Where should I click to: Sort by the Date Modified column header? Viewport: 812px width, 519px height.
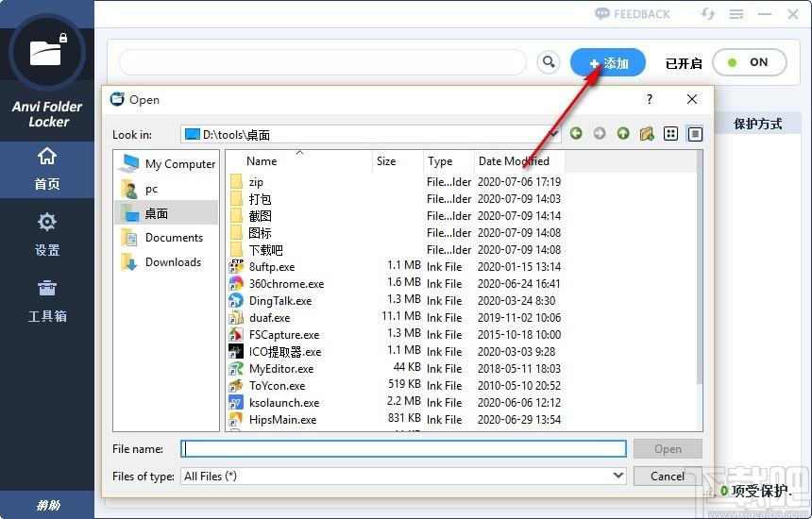[519, 161]
